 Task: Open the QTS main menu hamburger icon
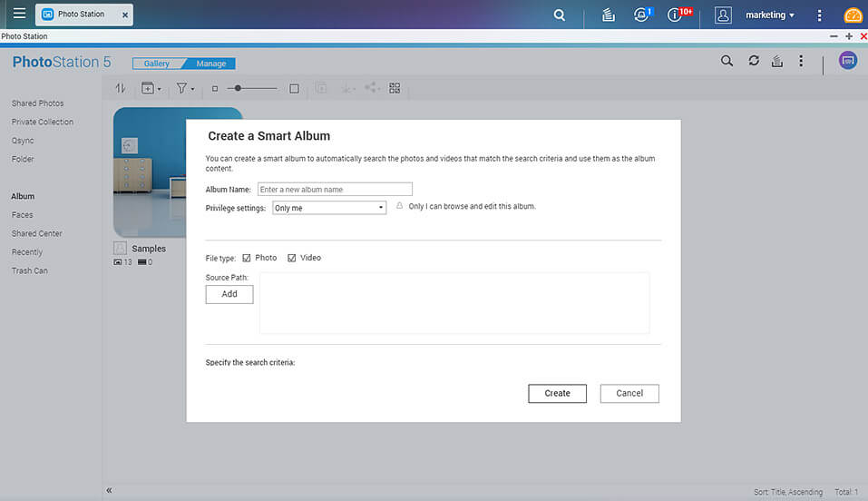(x=19, y=13)
